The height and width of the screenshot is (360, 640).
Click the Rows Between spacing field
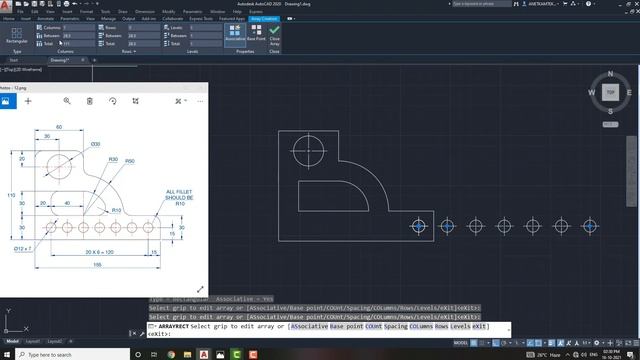tap(144, 36)
